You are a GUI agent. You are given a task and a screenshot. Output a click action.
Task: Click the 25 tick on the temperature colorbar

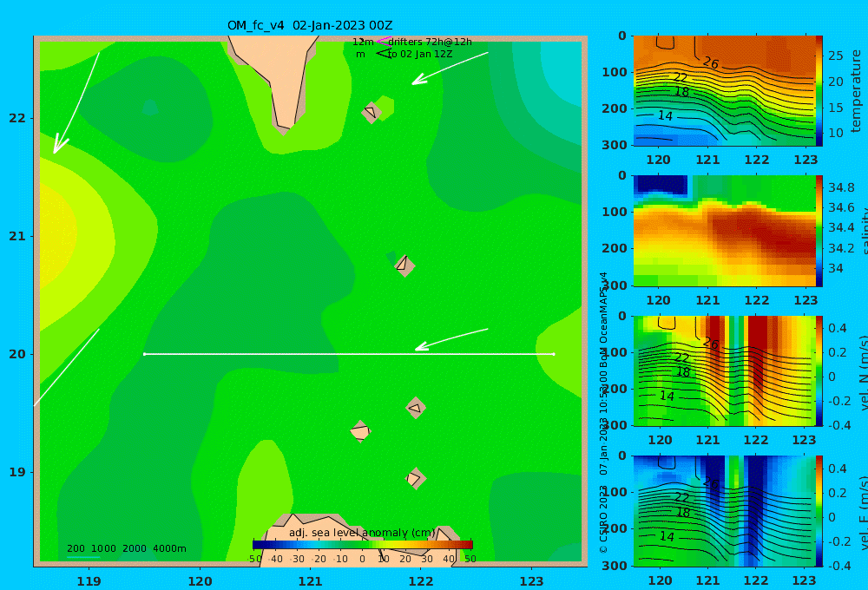(836, 56)
